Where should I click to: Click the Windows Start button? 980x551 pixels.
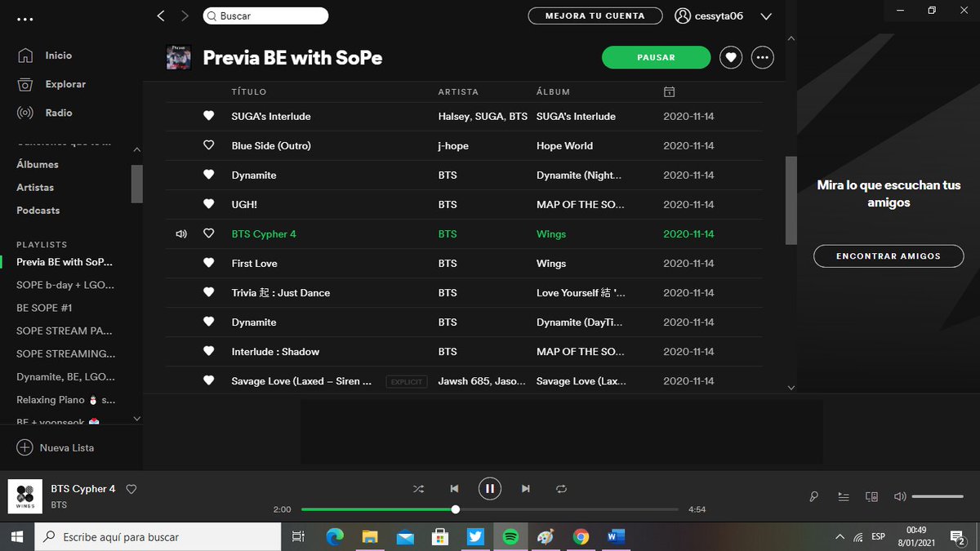(16, 536)
